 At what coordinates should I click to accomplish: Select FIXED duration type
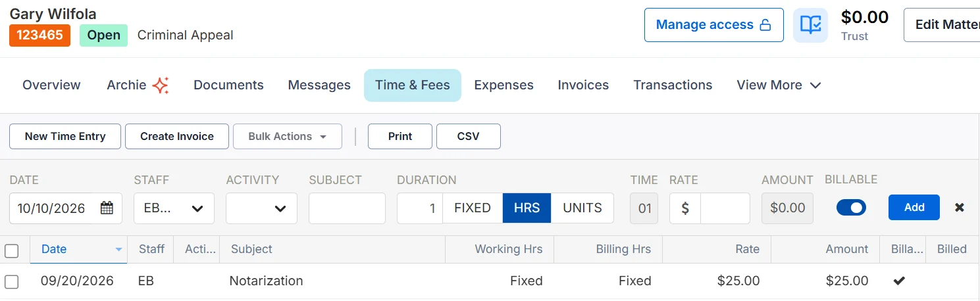click(x=473, y=208)
